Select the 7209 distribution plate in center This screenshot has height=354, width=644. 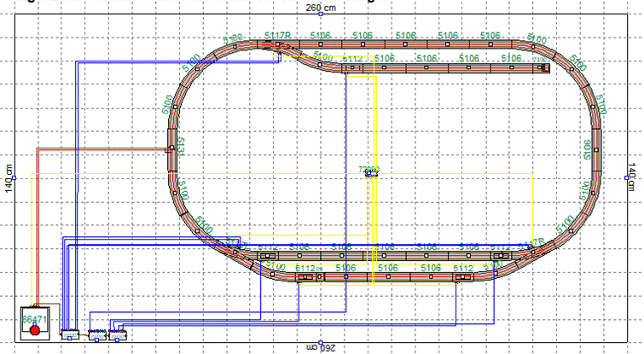coord(369,172)
